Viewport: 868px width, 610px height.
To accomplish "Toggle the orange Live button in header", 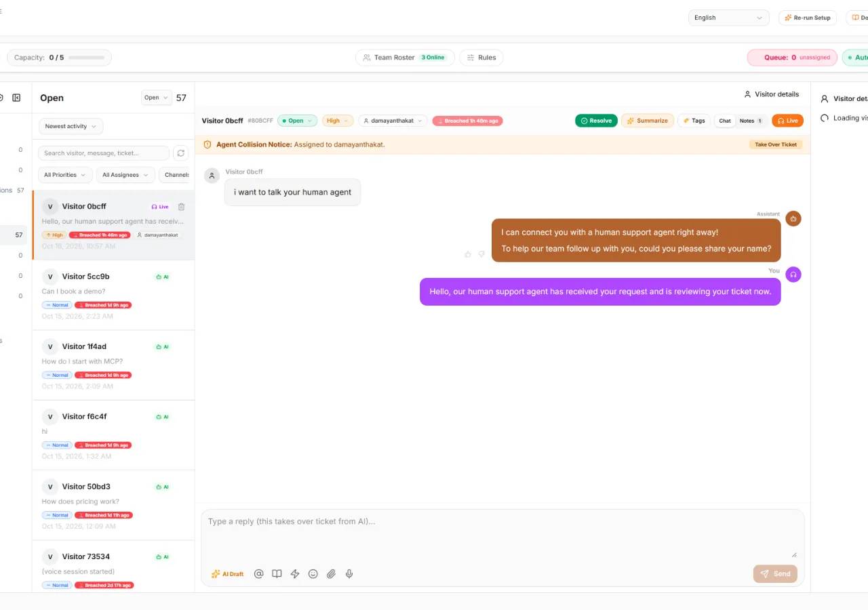I will 787,121.
